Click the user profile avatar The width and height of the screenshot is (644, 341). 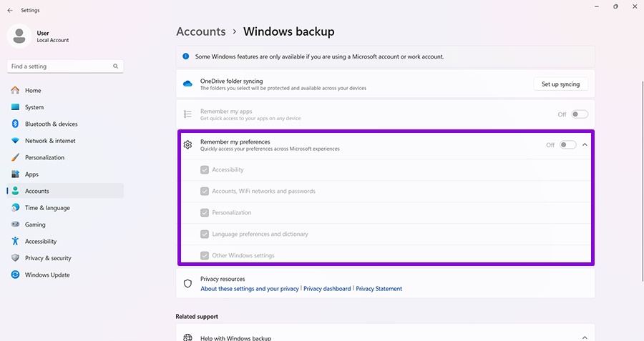pyautogui.click(x=19, y=36)
